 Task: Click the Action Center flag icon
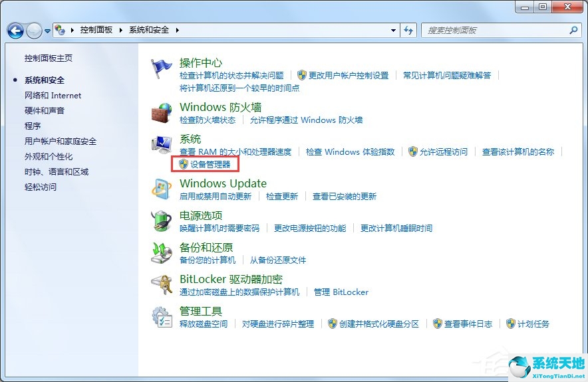(162, 68)
